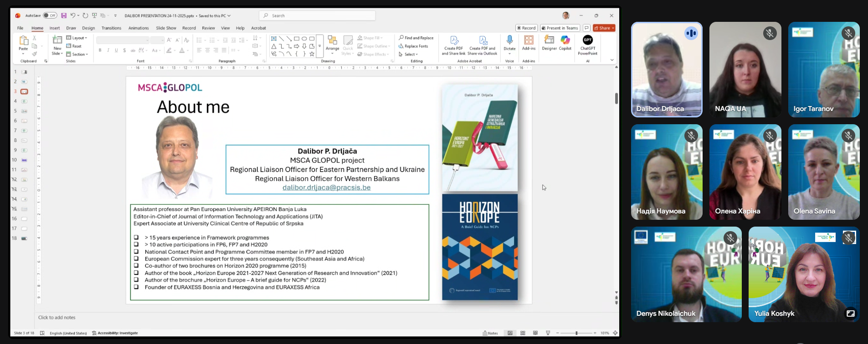Open the Transitions ribbon tab
The height and width of the screenshot is (344, 868).
click(x=112, y=28)
